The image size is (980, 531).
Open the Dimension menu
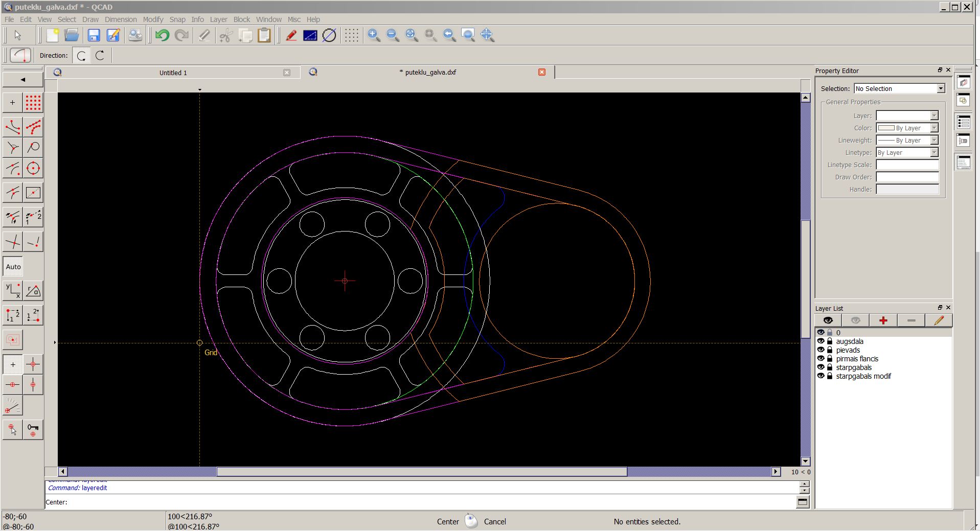(121, 19)
